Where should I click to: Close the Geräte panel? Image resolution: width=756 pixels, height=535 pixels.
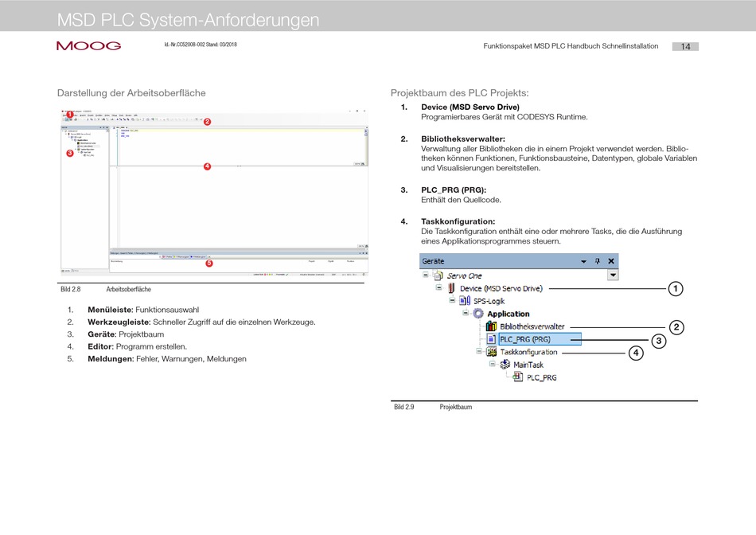[611, 261]
